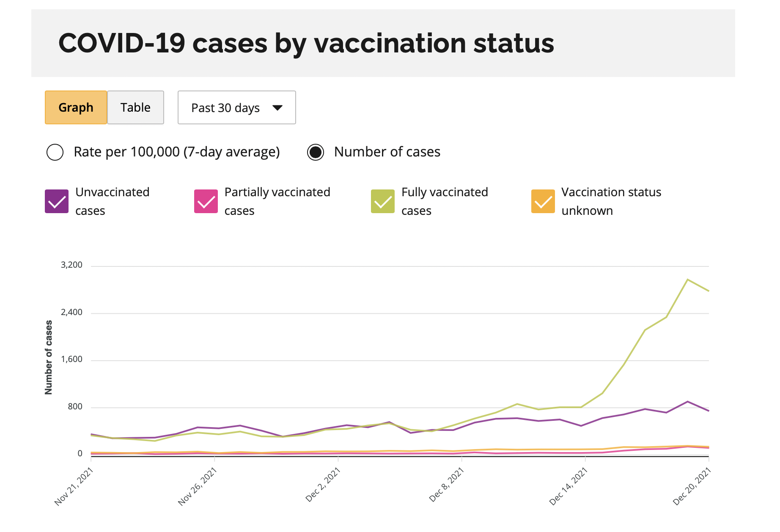Uncheck the purple Unvaccinated cases checkbox

tap(57, 201)
